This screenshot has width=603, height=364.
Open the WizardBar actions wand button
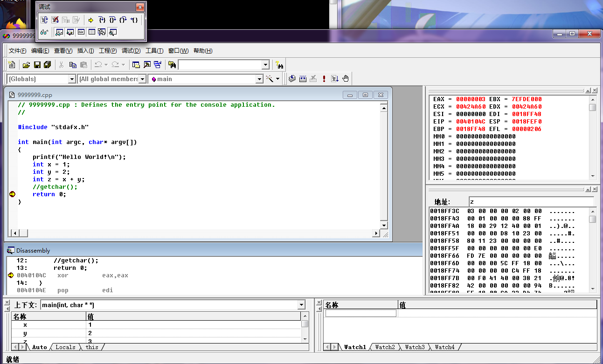(x=270, y=79)
